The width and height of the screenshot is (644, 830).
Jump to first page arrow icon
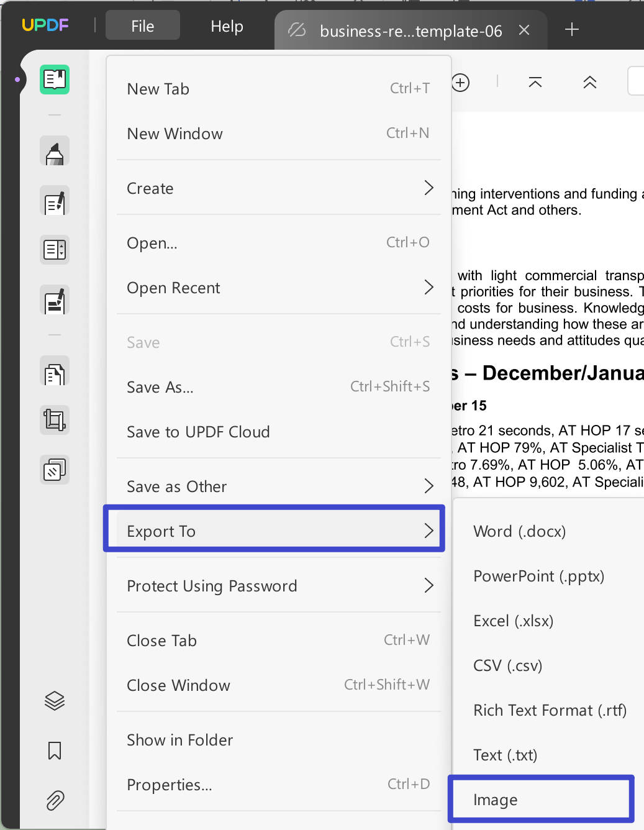click(535, 83)
